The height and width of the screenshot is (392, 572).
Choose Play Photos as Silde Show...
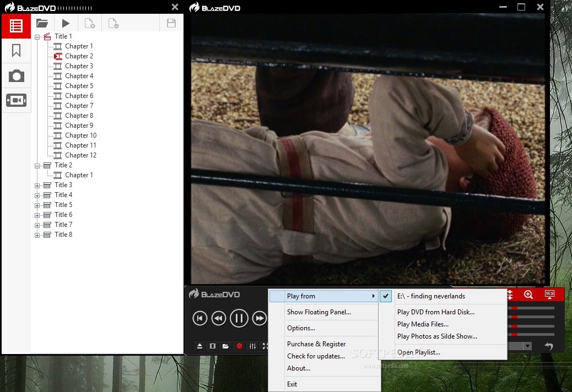pyautogui.click(x=443, y=336)
